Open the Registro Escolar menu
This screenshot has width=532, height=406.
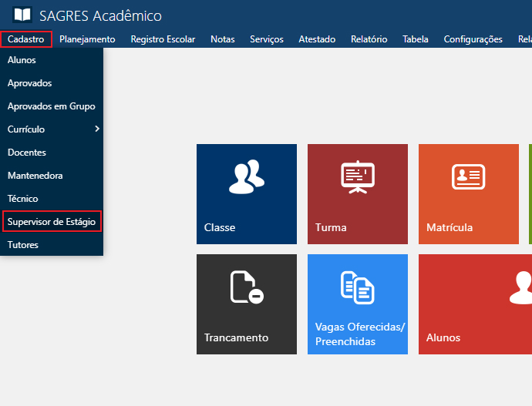pyautogui.click(x=163, y=39)
